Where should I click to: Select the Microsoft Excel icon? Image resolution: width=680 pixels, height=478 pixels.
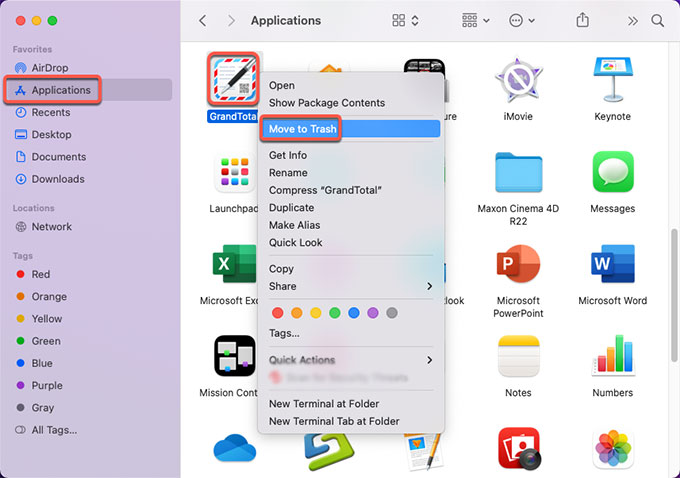(235, 263)
